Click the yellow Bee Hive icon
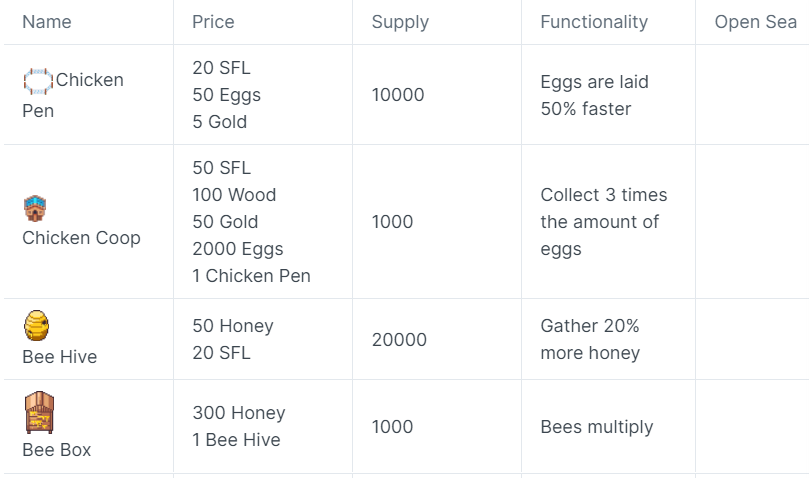This screenshot has width=809, height=478. click(x=37, y=325)
